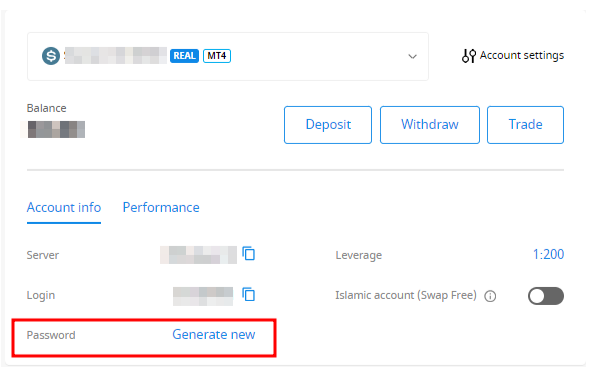This screenshot has width=596, height=373.
Task: Click the MT4 platform badge
Action: coord(217,56)
